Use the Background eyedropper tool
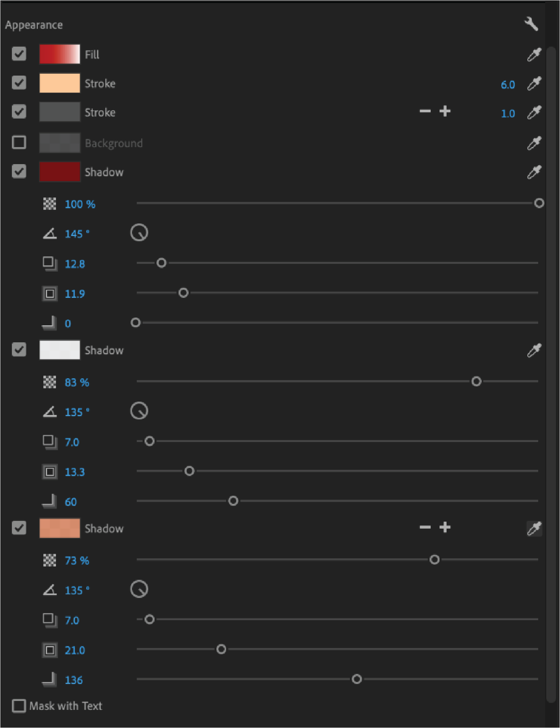 pyautogui.click(x=534, y=143)
